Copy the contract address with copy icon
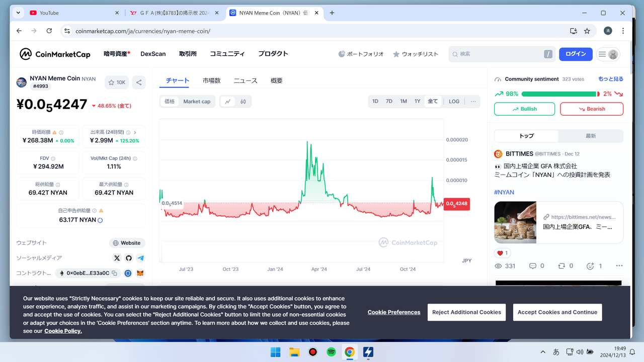Viewport: 644px width, 362px height. 115,274
